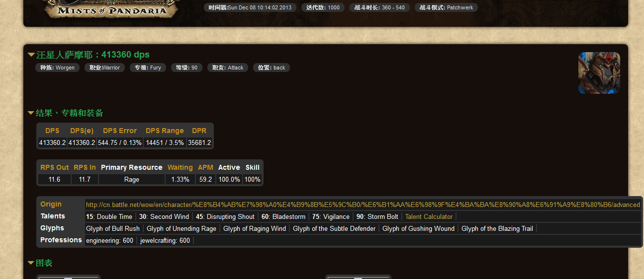The height and width of the screenshot is (279, 644).
Task: Click the RPS Out value 11.6
Action: 55,179
